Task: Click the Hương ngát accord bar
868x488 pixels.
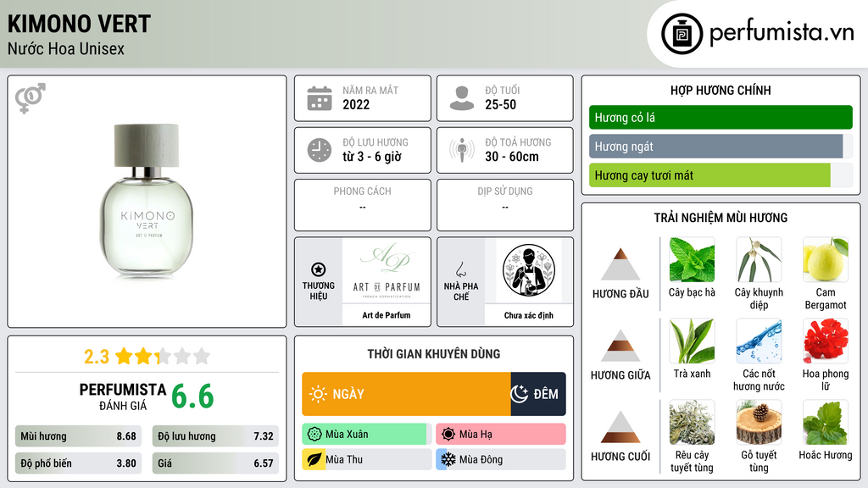Action: [x=721, y=146]
